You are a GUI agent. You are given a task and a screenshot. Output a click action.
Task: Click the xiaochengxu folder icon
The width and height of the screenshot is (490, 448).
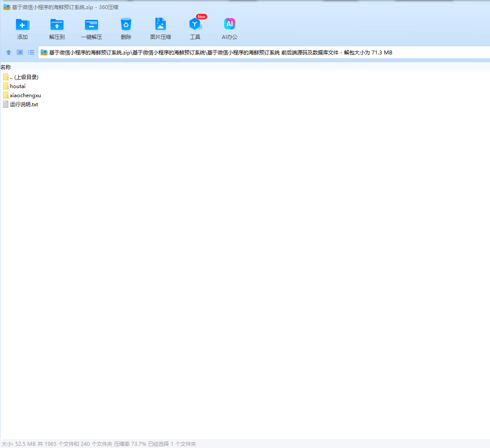pyautogui.click(x=6, y=95)
